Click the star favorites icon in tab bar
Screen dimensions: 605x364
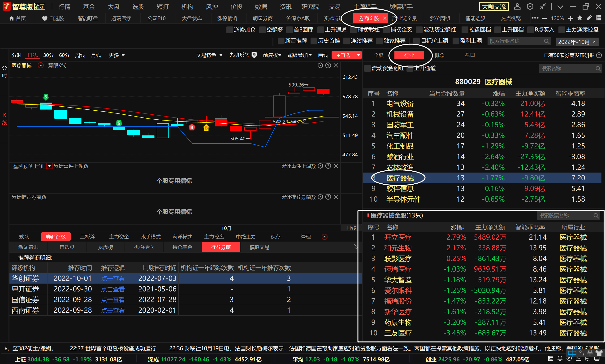[580, 18]
